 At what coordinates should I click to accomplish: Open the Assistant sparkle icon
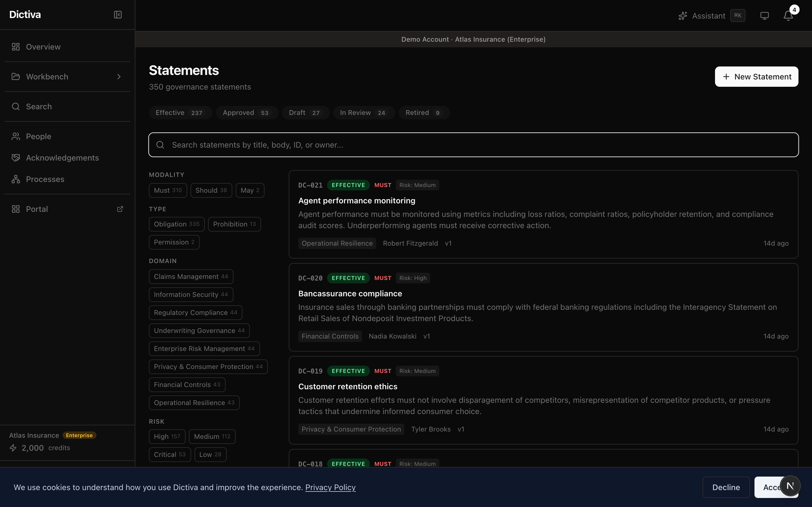click(x=683, y=16)
